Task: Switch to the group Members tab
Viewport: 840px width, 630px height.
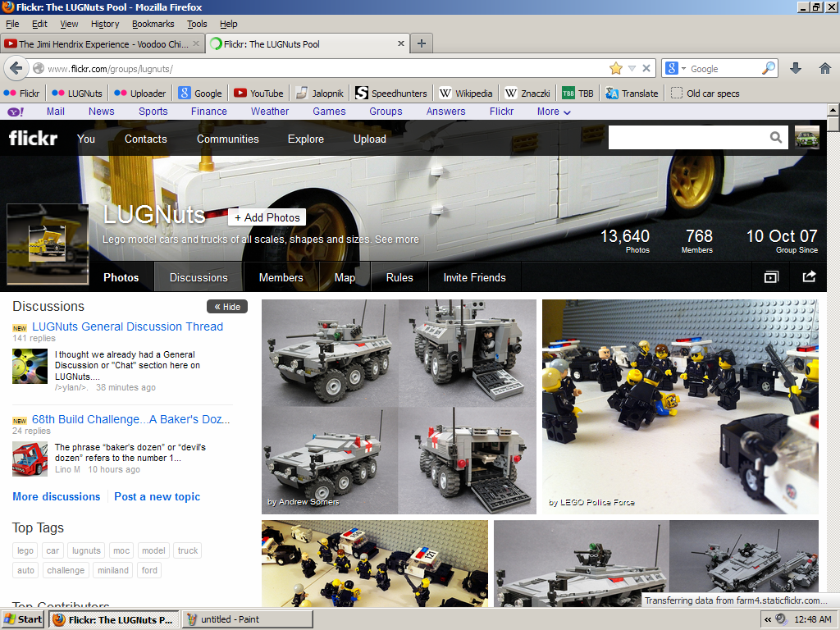Action: coord(281,277)
